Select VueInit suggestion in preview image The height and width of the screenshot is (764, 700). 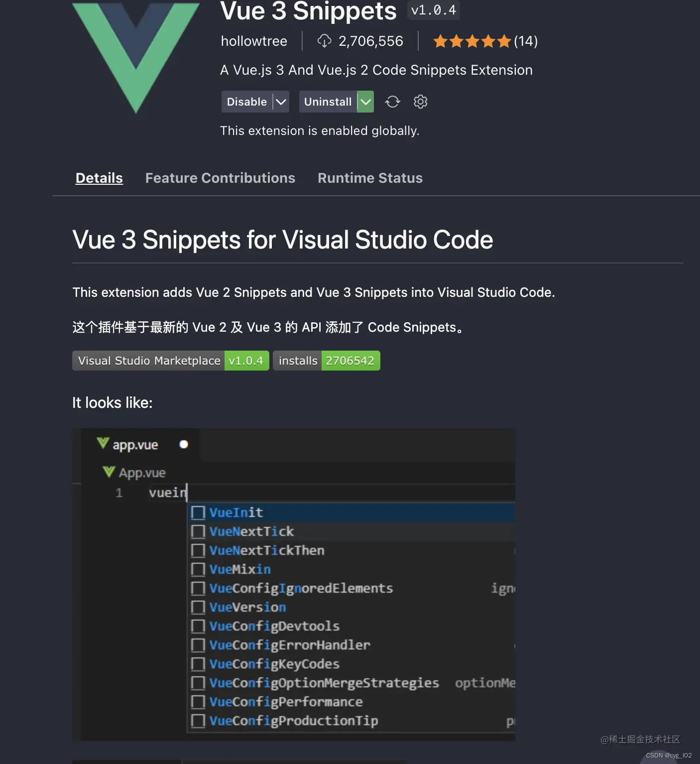pos(351,512)
